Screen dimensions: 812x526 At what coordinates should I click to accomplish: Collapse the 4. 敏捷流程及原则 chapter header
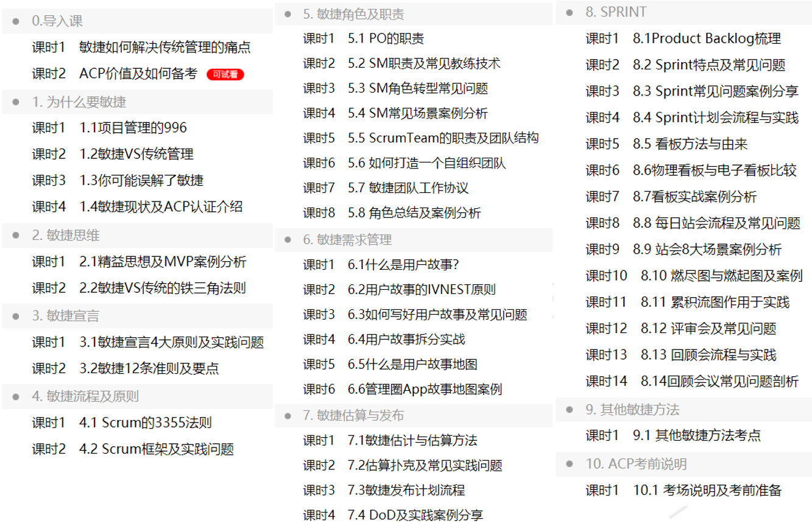(x=138, y=396)
